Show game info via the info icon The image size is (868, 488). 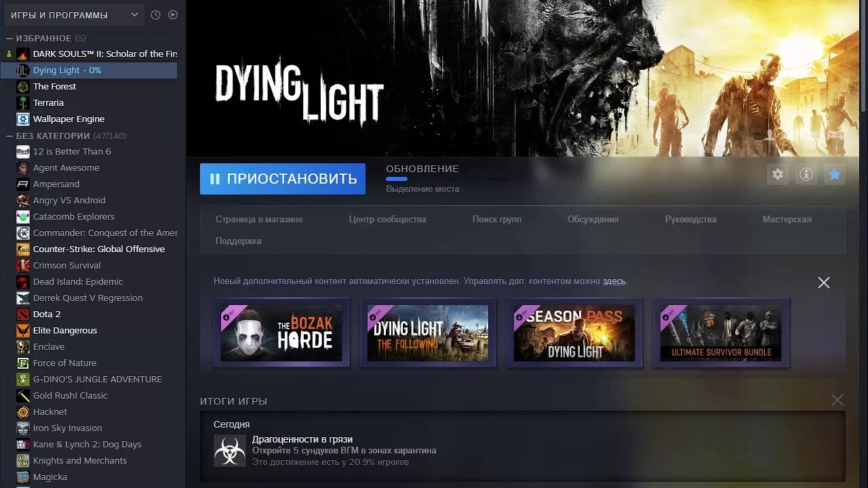click(x=806, y=174)
